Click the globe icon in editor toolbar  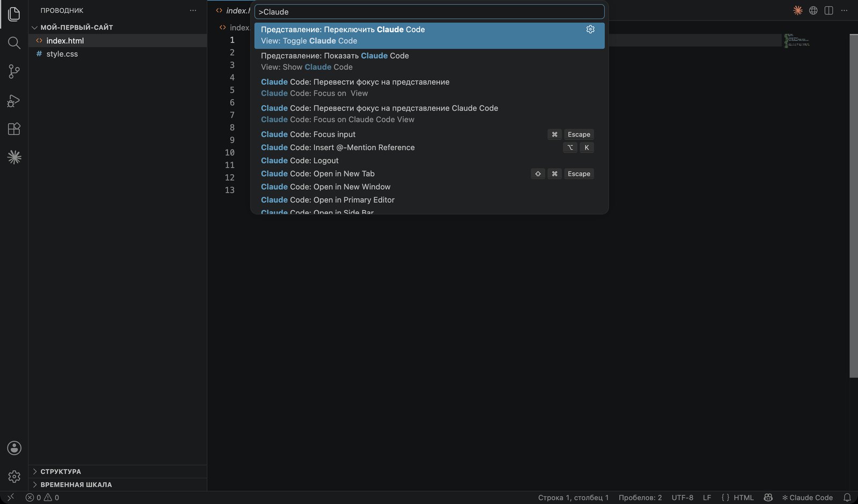(813, 10)
